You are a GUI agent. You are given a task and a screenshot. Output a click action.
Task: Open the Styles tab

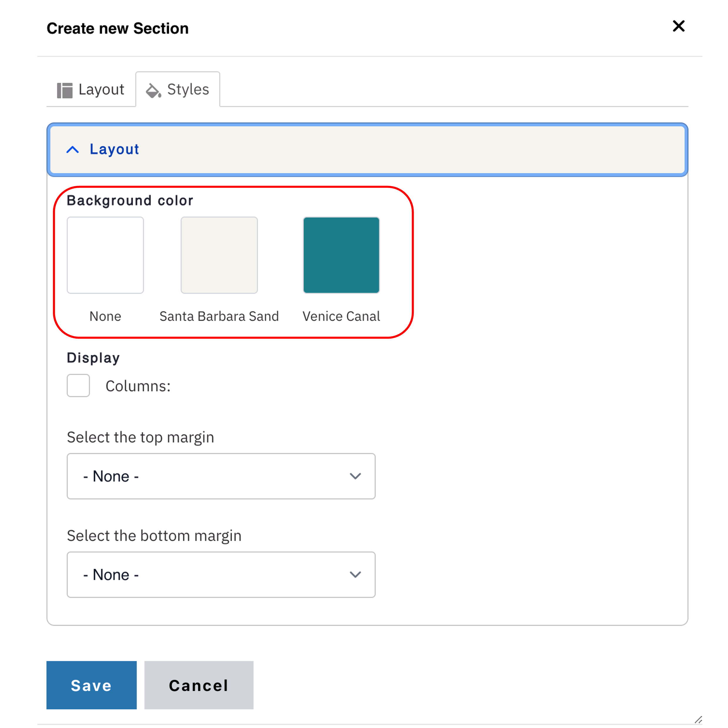click(178, 90)
